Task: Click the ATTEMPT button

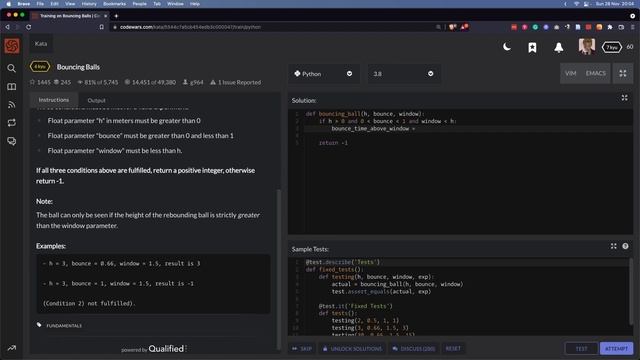Action: [616, 349]
